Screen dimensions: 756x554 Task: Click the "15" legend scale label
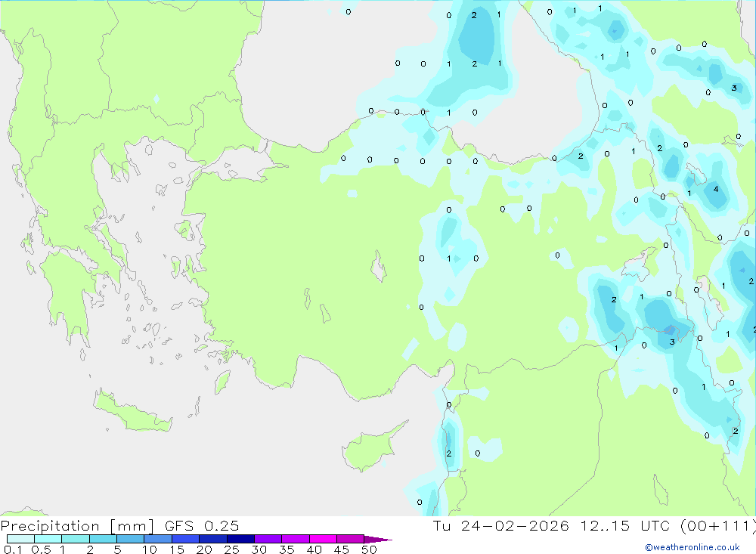pos(176,549)
